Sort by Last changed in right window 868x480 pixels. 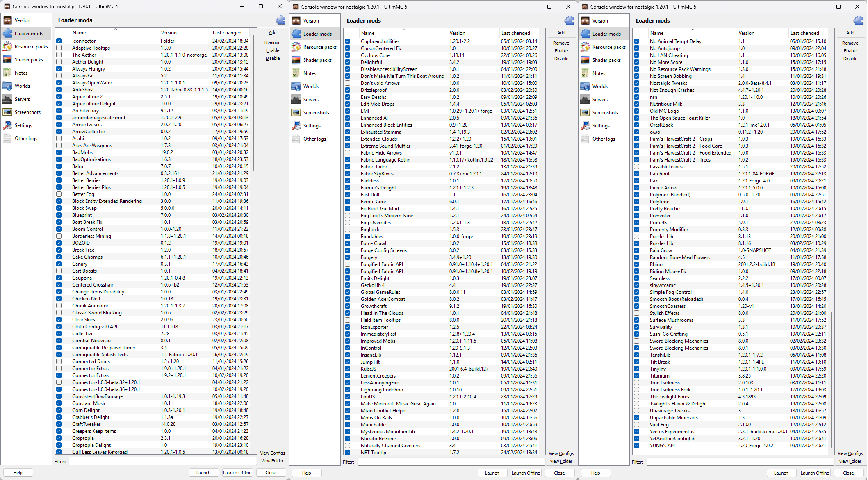(808, 33)
